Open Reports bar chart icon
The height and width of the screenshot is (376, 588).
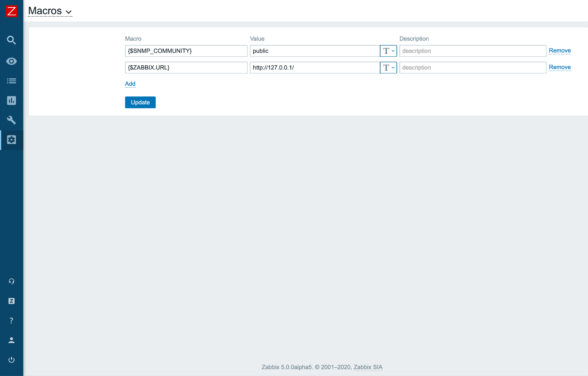(11, 101)
